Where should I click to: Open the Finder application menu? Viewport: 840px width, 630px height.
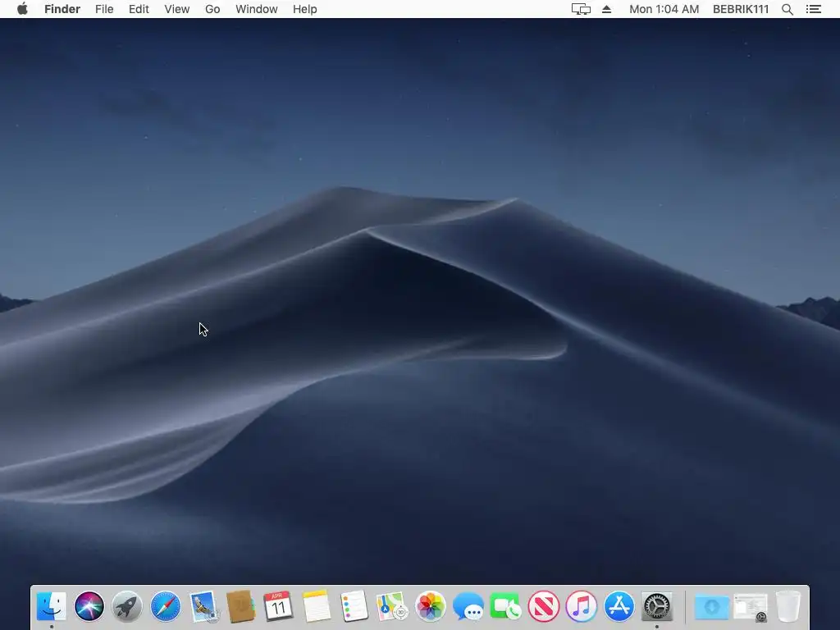tap(62, 9)
